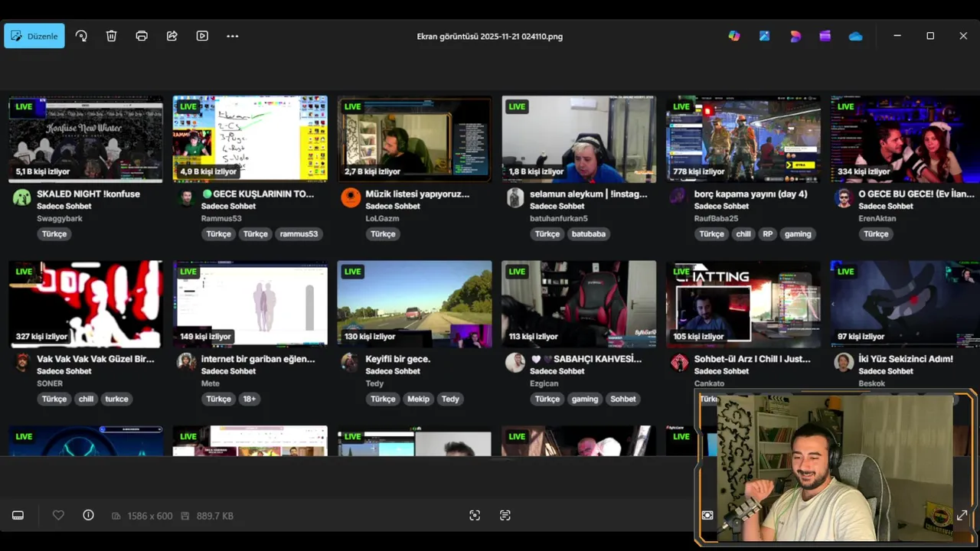This screenshot has height=551, width=980.
Task: Open the borç kapama yayını (day 4) title
Action: pos(750,194)
